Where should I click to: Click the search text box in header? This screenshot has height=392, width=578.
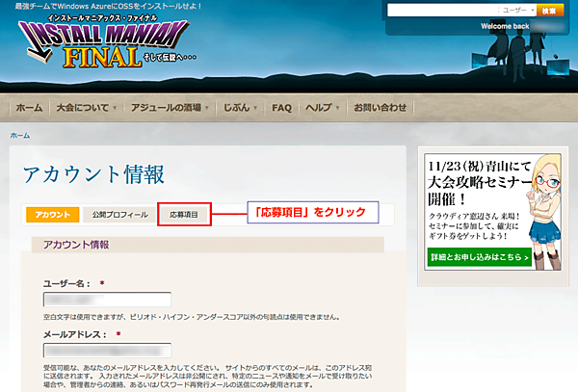[x=442, y=11]
